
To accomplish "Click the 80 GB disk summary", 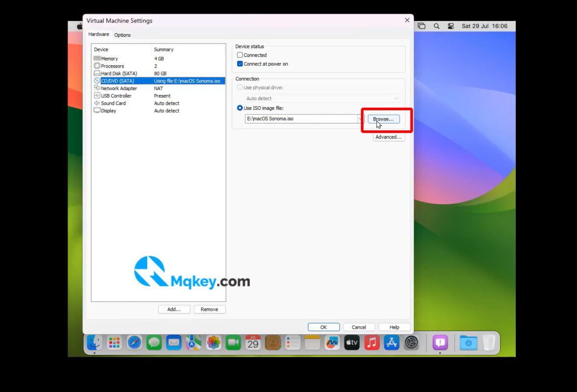I will point(160,73).
